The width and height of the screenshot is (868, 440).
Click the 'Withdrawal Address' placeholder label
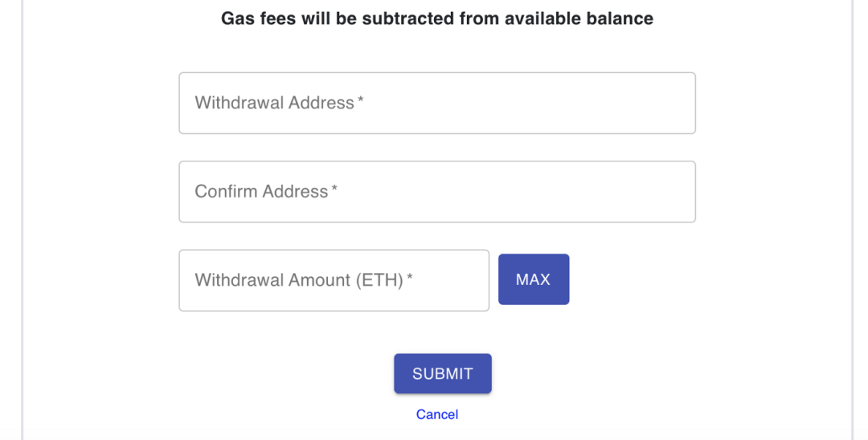[274, 103]
